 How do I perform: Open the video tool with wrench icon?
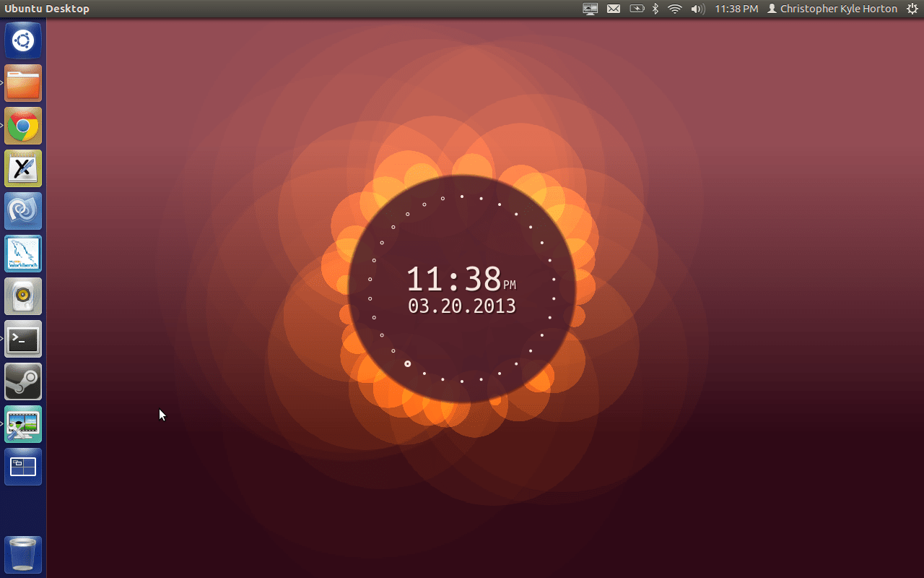click(x=22, y=424)
